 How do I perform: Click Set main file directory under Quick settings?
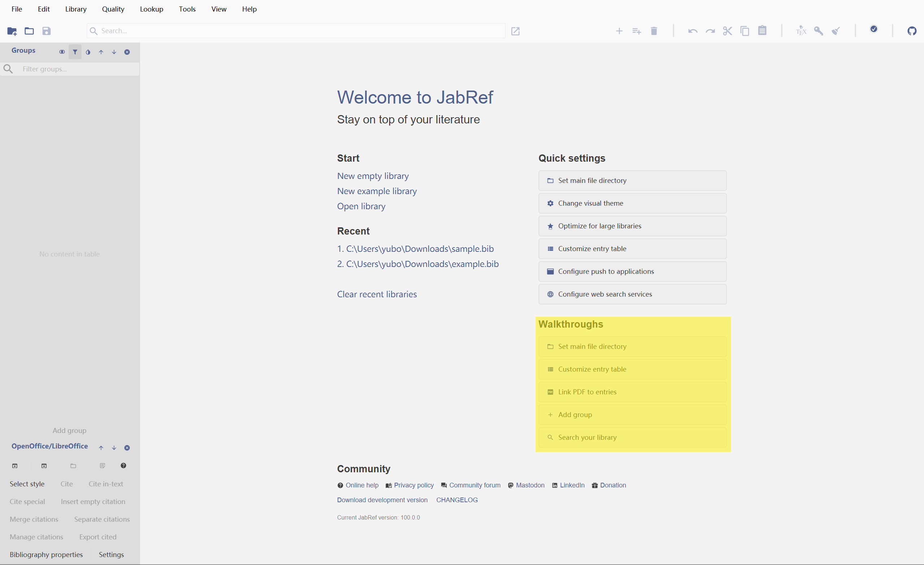[x=633, y=180]
